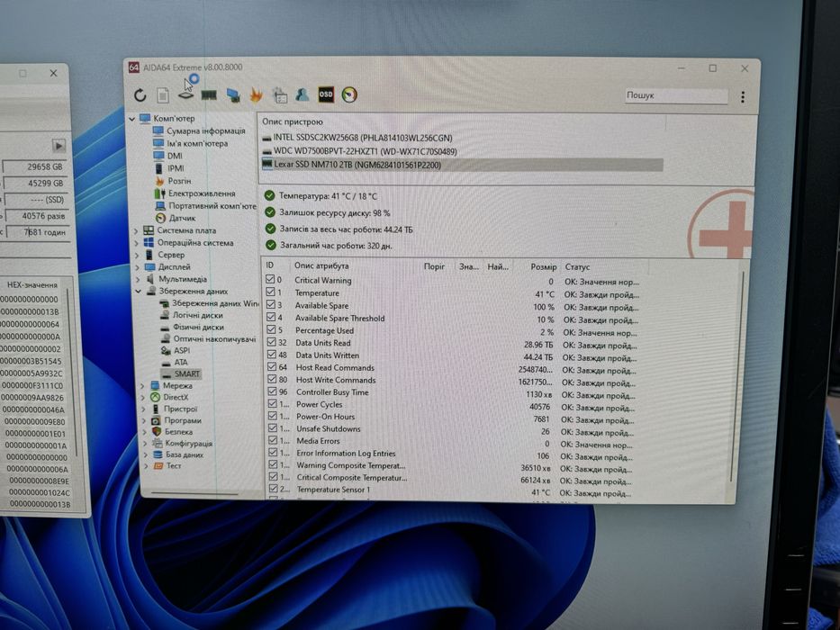
Task: Select Lexar SSD NM710 2TB row
Action: tap(463, 165)
